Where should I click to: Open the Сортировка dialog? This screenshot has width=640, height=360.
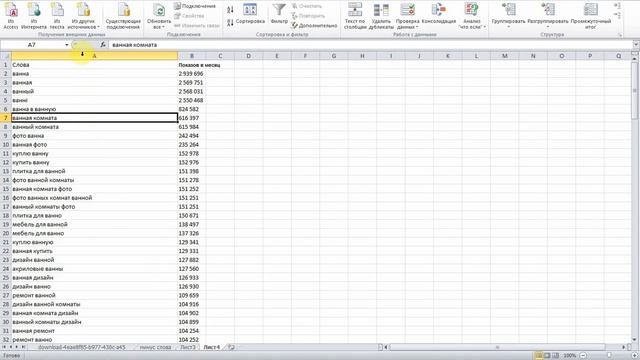pos(250,14)
